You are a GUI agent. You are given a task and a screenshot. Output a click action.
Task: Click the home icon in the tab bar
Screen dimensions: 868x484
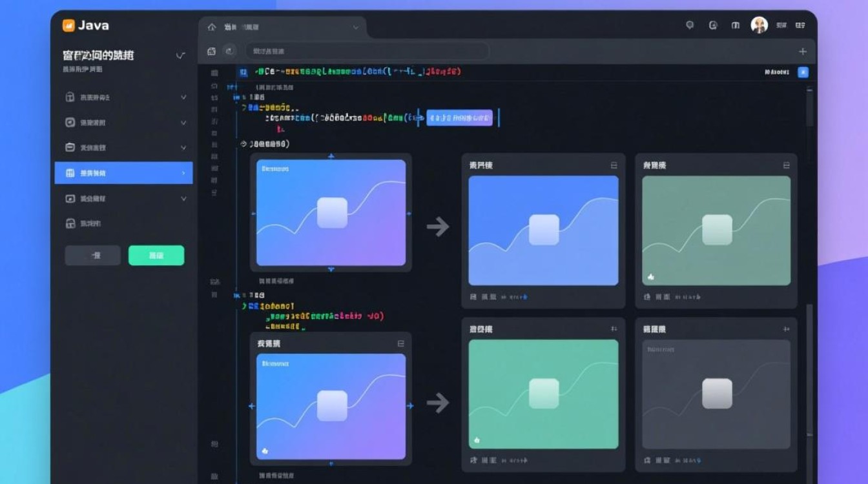[211, 27]
